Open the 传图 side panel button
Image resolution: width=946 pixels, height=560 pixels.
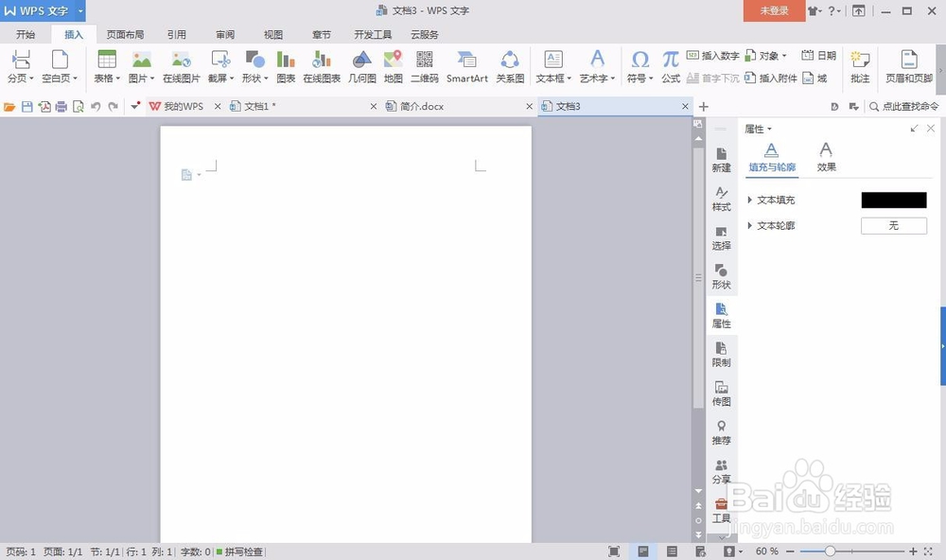[721, 394]
